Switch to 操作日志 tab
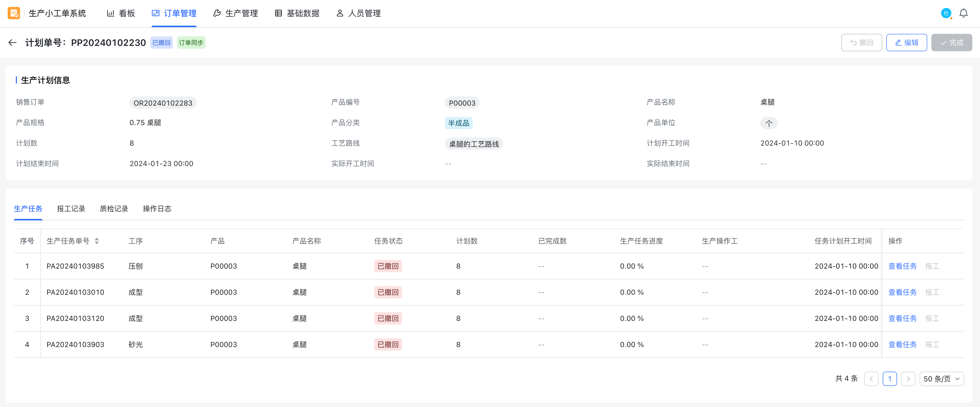This screenshot has width=980, height=407. 157,209
